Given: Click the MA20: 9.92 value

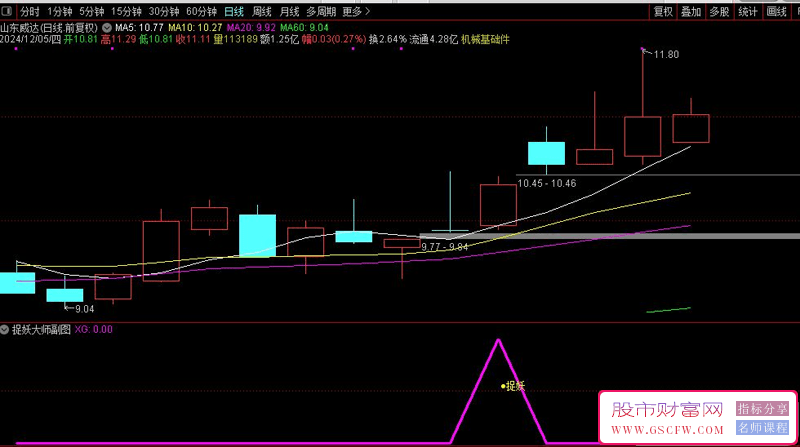Looking at the screenshot, I should coord(251,28).
